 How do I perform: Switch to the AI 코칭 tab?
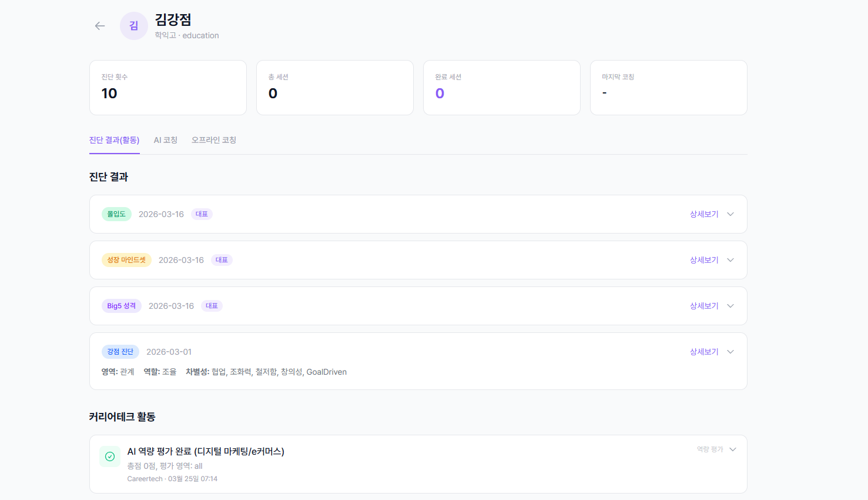[x=165, y=140]
